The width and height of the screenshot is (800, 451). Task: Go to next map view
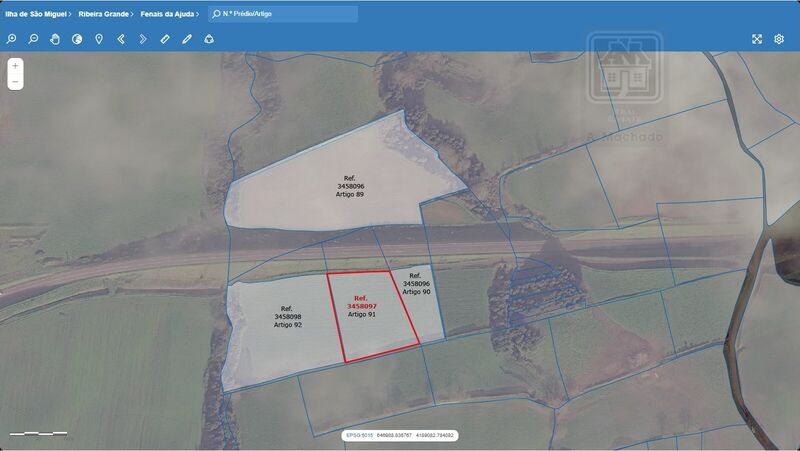coord(143,39)
